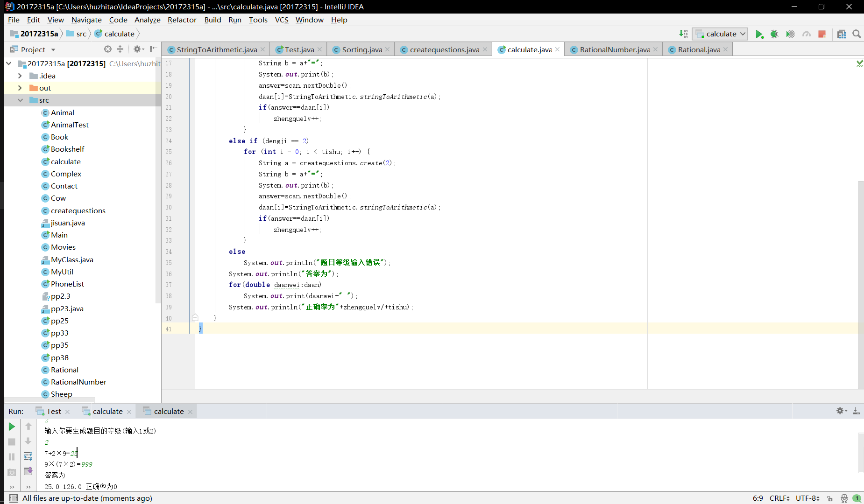The image size is (864, 504).
Task: Click src breadcrumb in navigation bar
Action: 77,34
